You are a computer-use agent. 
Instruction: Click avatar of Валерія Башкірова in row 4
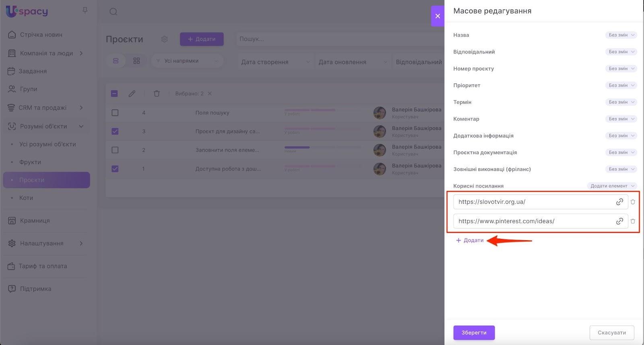click(x=380, y=113)
